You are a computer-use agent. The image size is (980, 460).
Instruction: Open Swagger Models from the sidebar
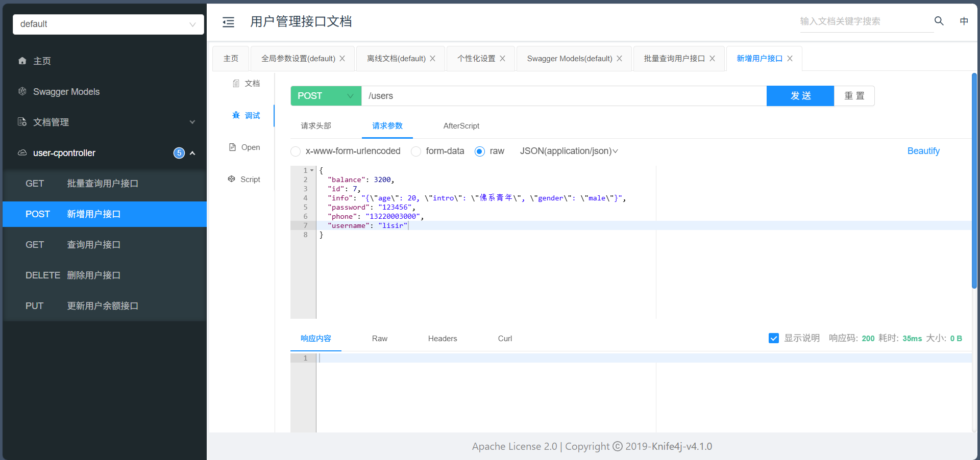click(66, 92)
